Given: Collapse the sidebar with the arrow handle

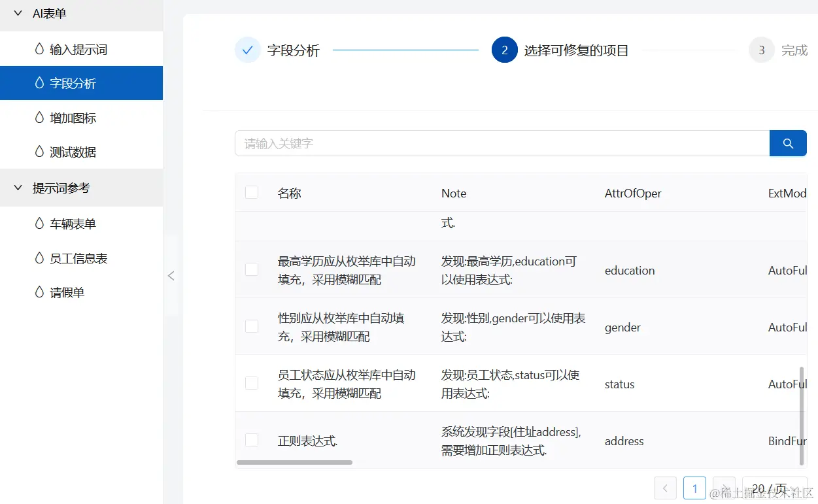Looking at the screenshot, I should tap(171, 276).
